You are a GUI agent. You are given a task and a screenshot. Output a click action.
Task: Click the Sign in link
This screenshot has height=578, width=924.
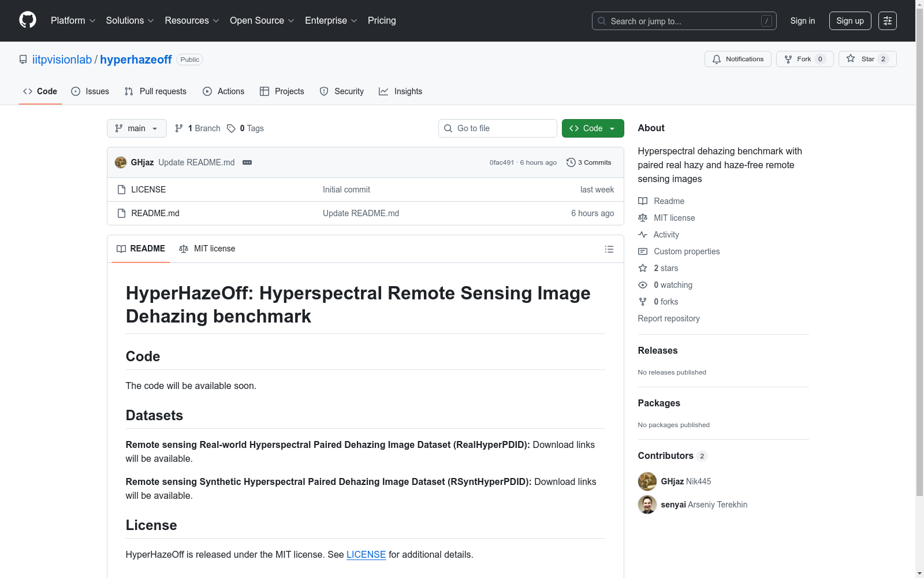(803, 21)
